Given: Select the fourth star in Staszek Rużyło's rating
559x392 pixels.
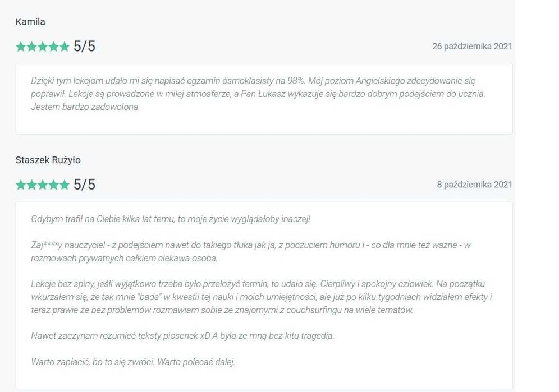Looking at the screenshot, I should click(x=53, y=185).
